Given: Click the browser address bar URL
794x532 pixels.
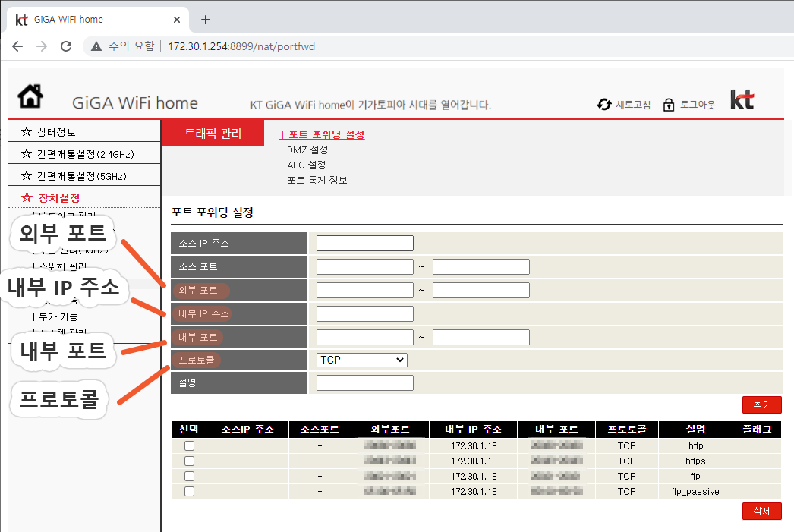Looking at the screenshot, I should (x=241, y=46).
